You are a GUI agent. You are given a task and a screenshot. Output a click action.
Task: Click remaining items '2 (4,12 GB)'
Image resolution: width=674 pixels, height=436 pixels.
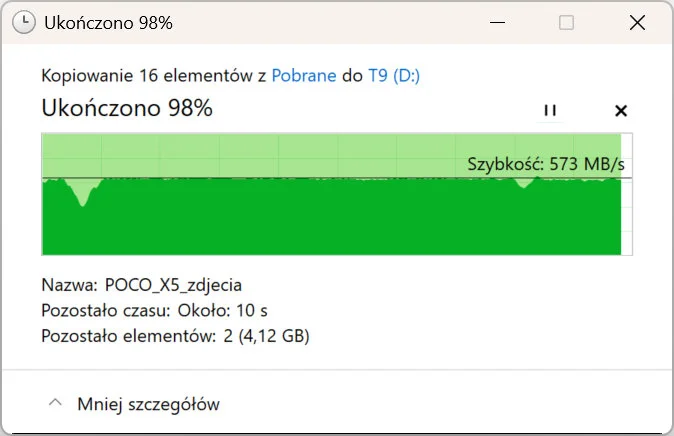point(265,336)
